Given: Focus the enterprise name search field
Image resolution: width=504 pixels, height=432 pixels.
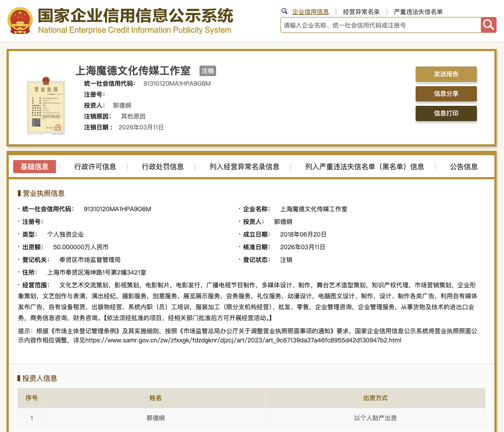Looking at the screenshot, I should (381, 25).
